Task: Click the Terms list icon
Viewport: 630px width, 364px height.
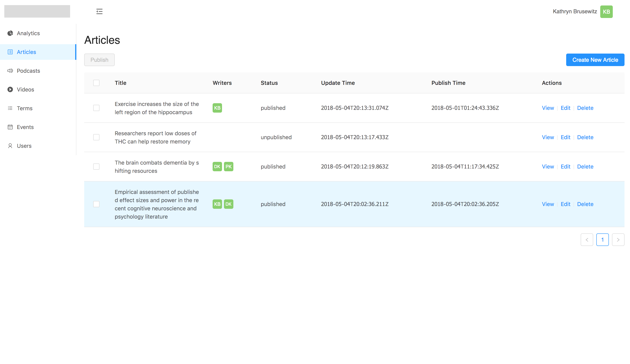Action: click(x=10, y=108)
